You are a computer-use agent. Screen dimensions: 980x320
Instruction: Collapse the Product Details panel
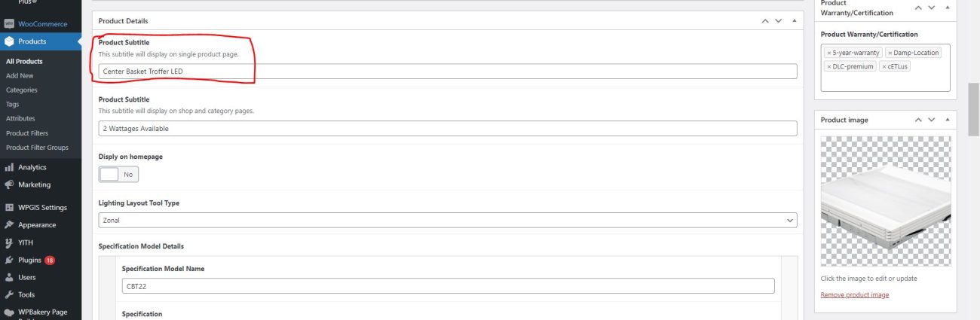coord(794,21)
